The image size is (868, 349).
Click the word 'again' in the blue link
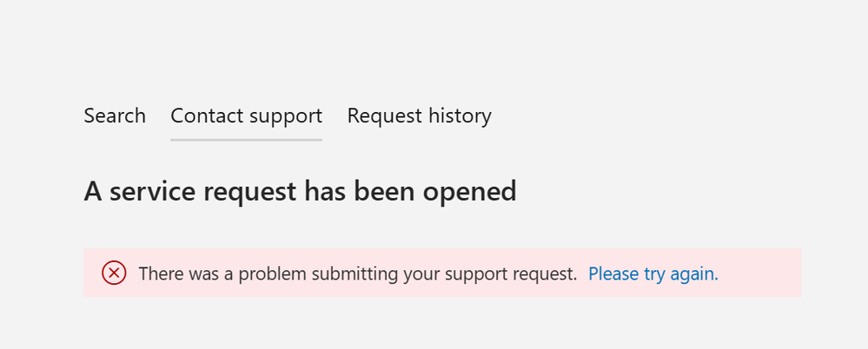[x=694, y=273]
